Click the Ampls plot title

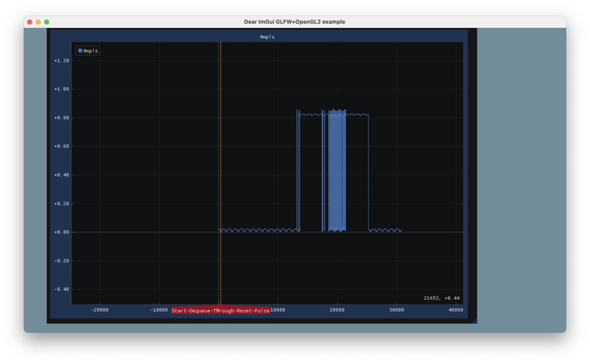click(267, 37)
